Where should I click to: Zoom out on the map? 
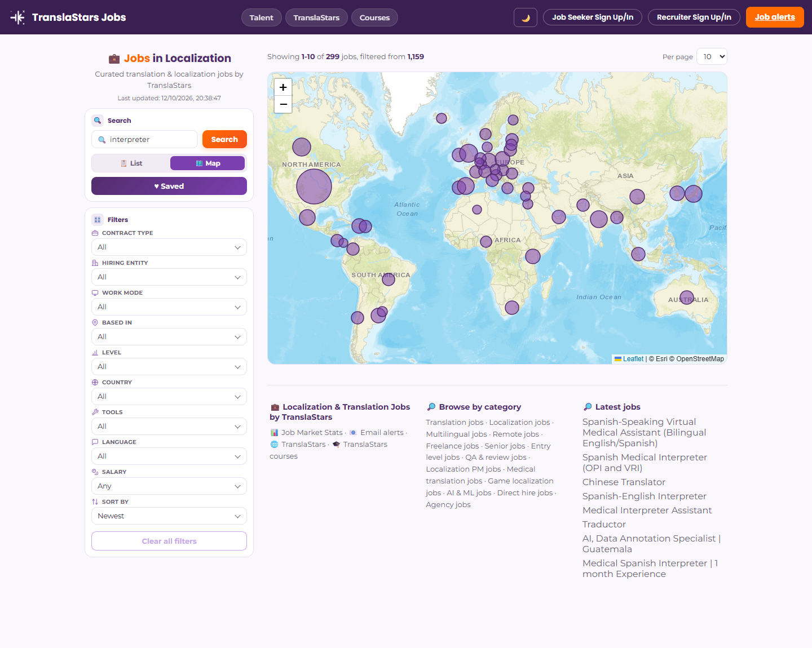pos(283,104)
